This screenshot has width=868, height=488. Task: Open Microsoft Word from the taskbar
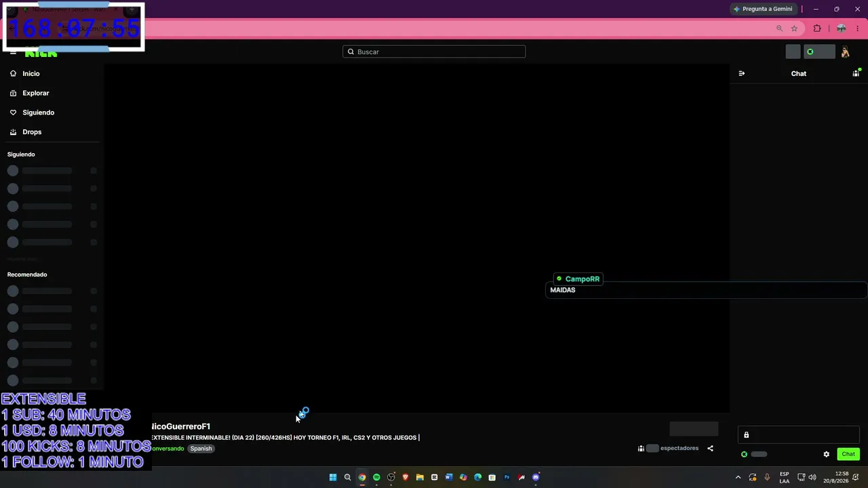(x=449, y=477)
